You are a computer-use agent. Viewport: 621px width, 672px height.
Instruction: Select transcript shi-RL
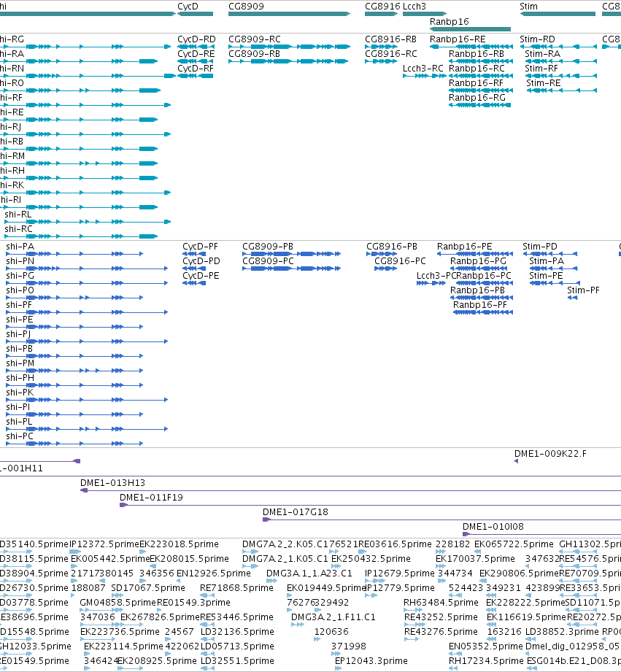[x=18, y=214]
